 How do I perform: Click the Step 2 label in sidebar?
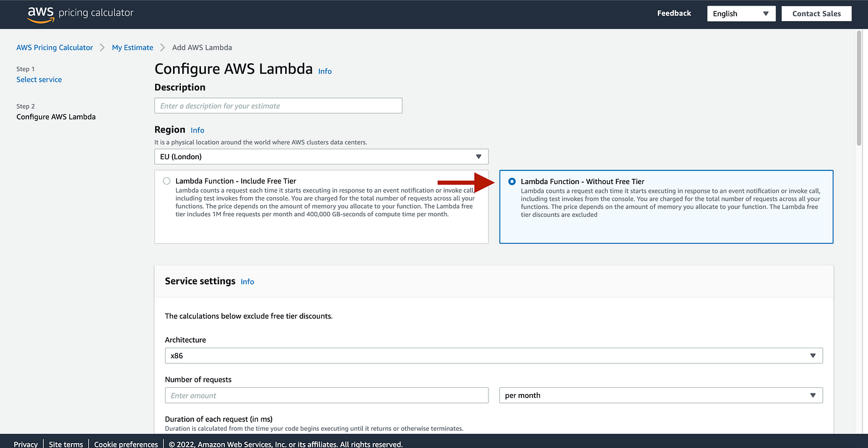tap(25, 106)
